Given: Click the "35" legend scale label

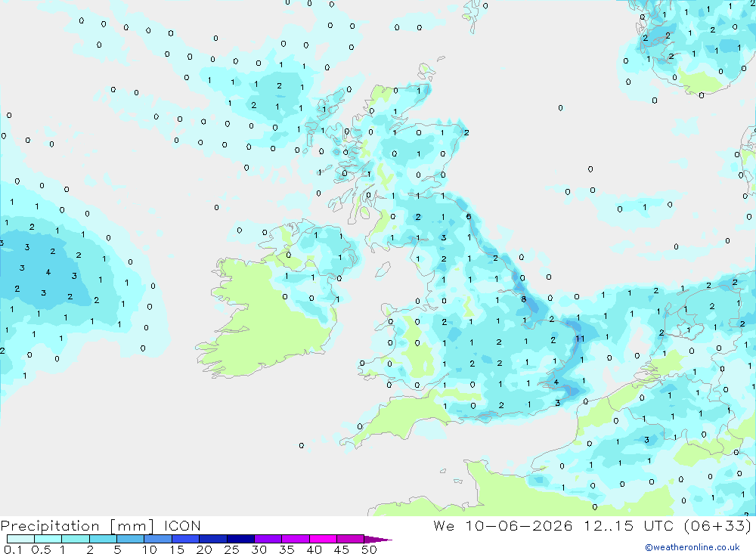Looking at the screenshot, I should point(287,549).
